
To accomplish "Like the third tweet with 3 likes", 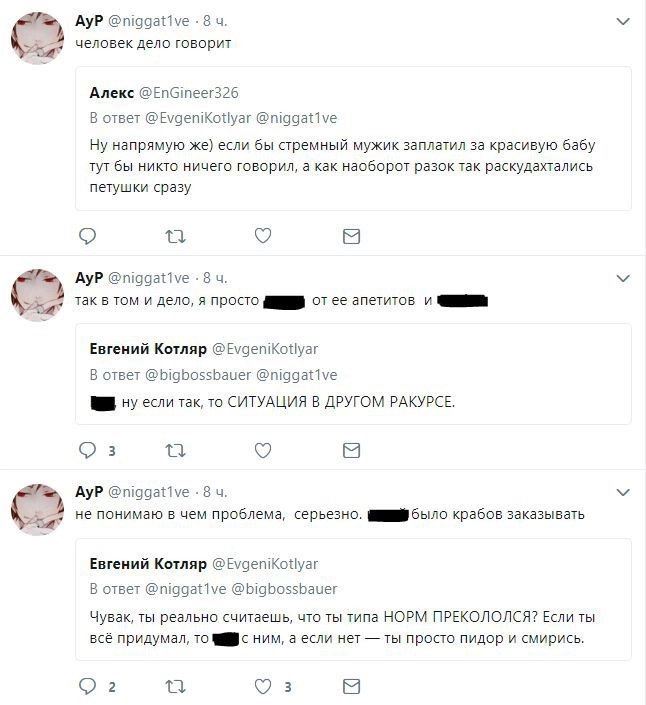I will tap(264, 686).
